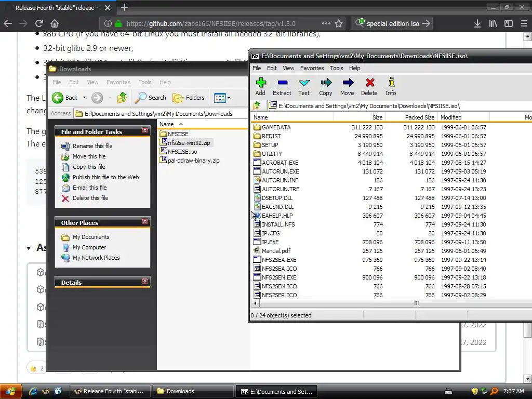The height and width of the screenshot is (399, 532).
Task: Open the View menu in 7-Zip
Action: [288, 68]
